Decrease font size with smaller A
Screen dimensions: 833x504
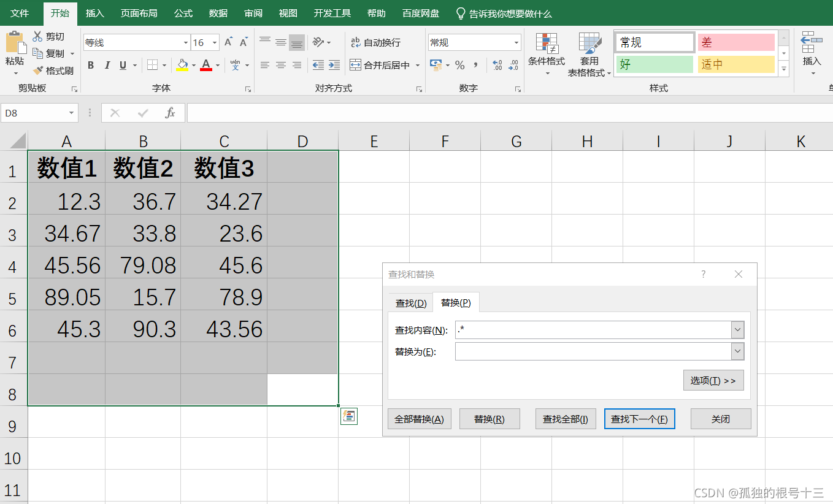(244, 42)
